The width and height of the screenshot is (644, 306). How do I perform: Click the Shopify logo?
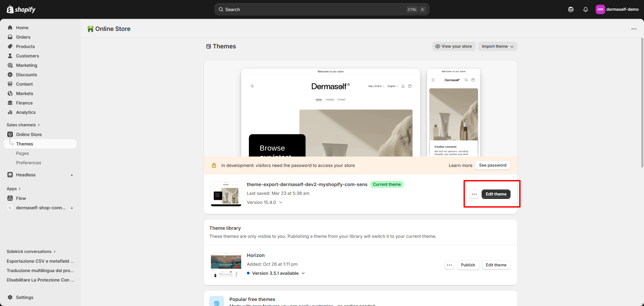(x=21, y=9)
